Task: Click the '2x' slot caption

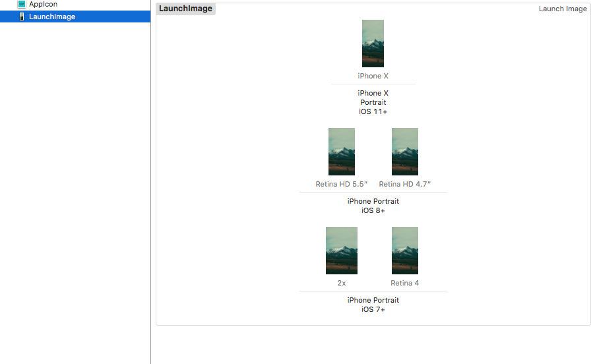Action: (341, 283)
